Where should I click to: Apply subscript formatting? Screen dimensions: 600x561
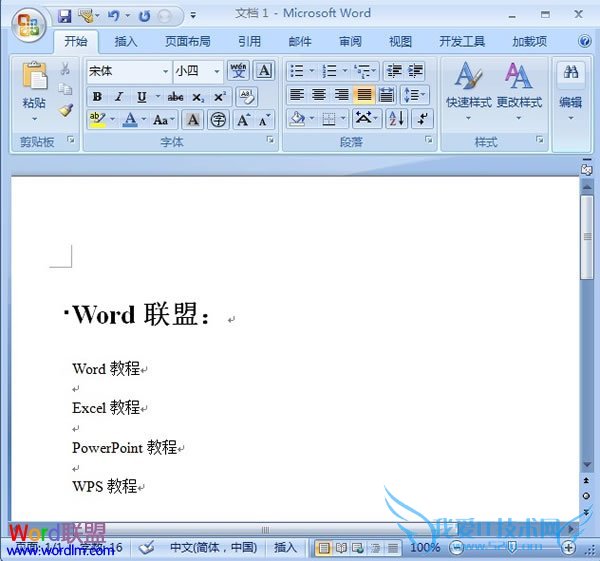click(198, 97)
